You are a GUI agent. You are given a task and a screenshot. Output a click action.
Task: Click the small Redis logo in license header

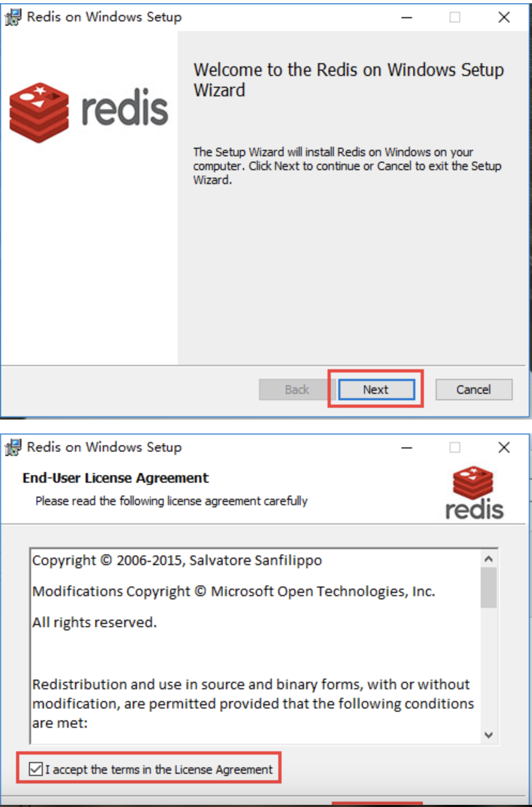click(474, 493)
